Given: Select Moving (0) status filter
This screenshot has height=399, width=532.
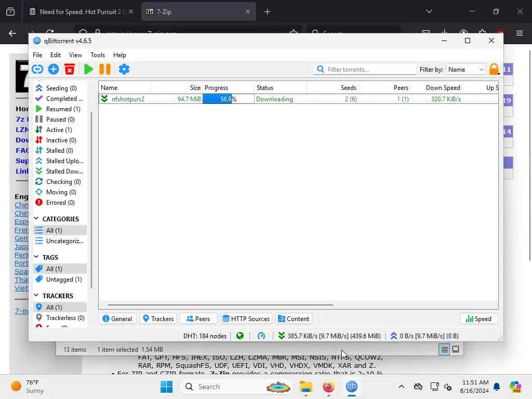Looking at the screenshot, I should pyautogui.click(x=60, y=192).
